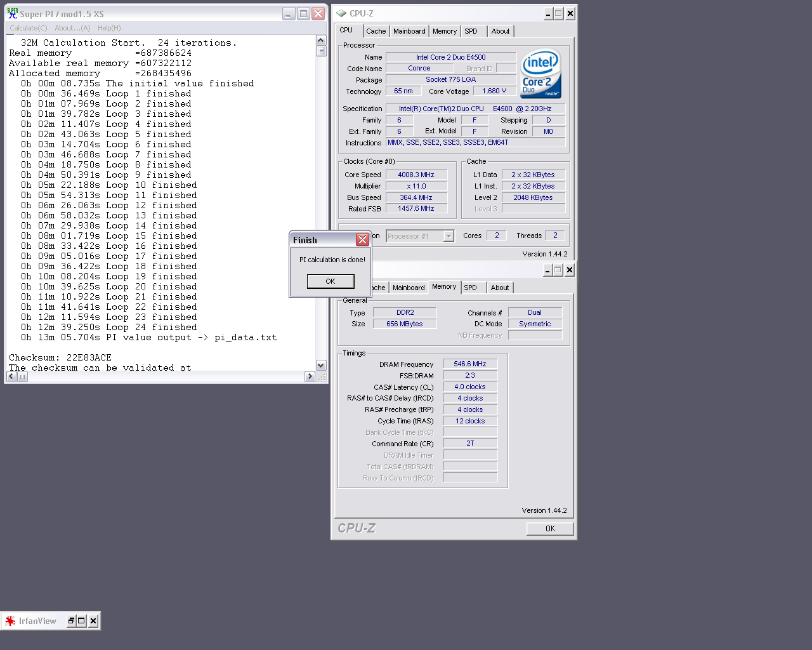Click the Intel Core 2 Duo logo

tap(540, 73)
